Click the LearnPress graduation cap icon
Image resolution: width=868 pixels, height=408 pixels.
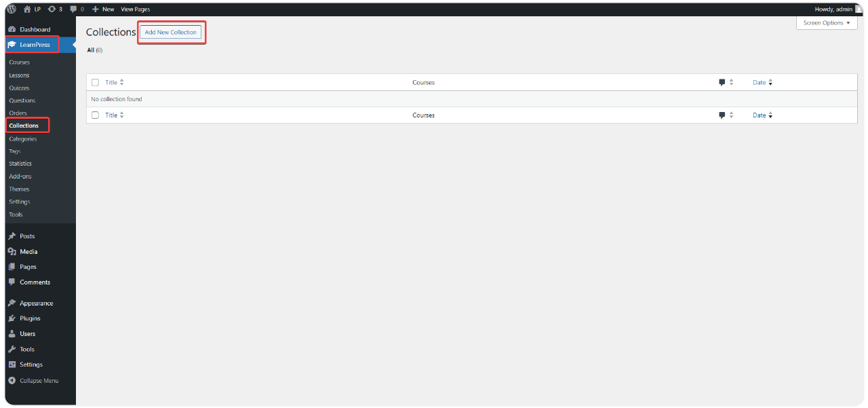point(12,44)
